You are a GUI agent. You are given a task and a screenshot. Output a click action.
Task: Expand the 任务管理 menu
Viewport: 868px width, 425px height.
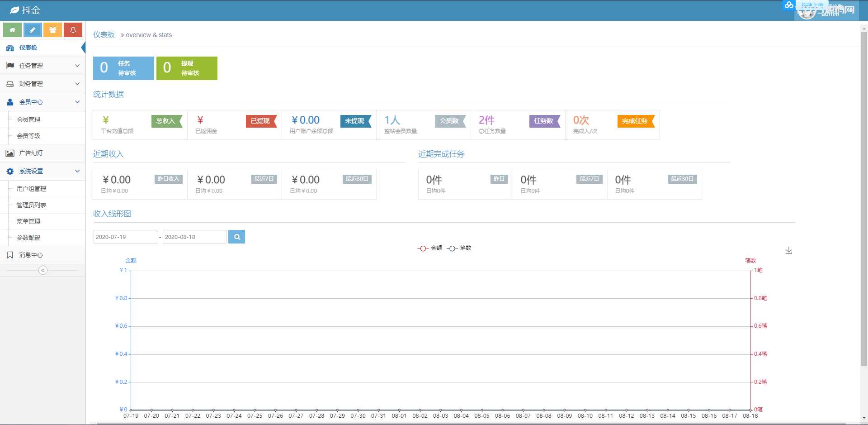(42, 66)
